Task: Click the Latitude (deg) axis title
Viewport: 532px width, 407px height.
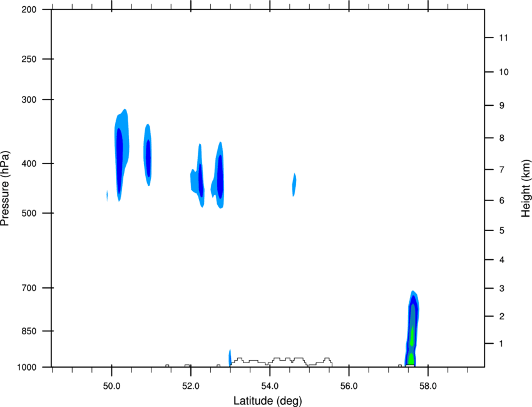Action: pos(268,401)
